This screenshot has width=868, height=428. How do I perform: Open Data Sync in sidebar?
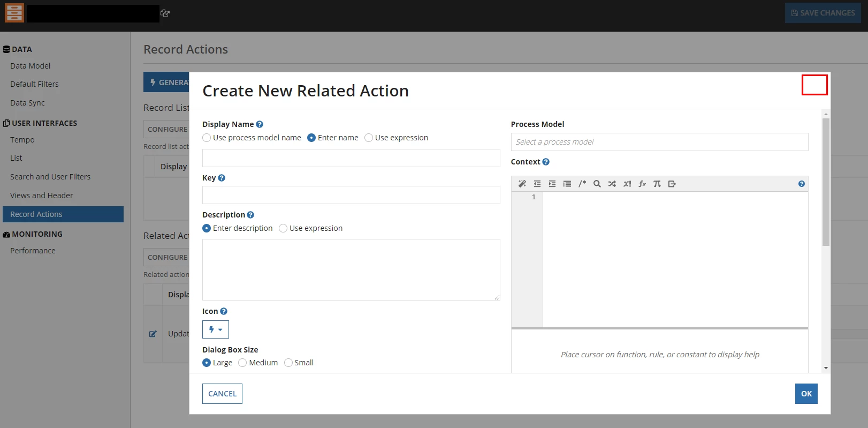(27, 103)
